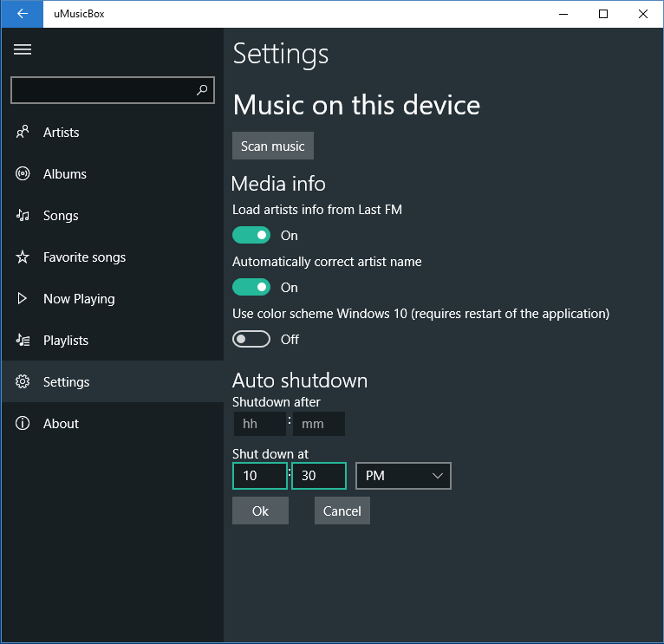
Task: Open the About menu item
Action: coord(61,424)
